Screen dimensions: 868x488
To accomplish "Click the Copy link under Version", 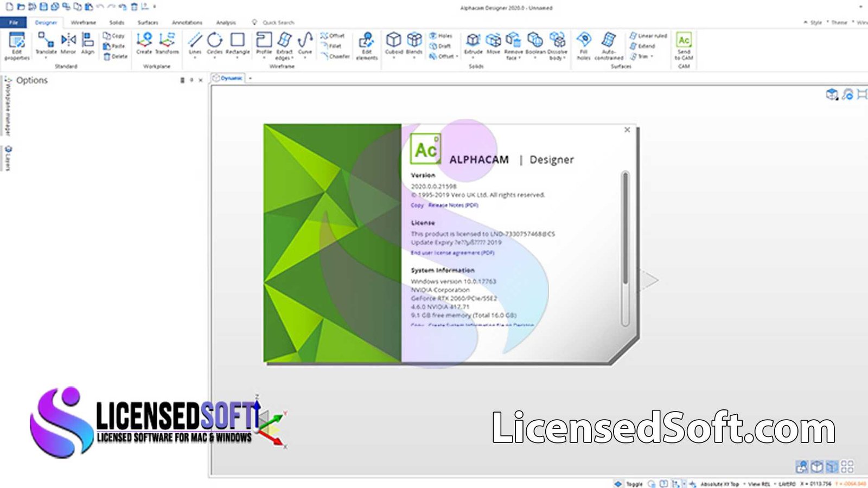I will [417, 205].
